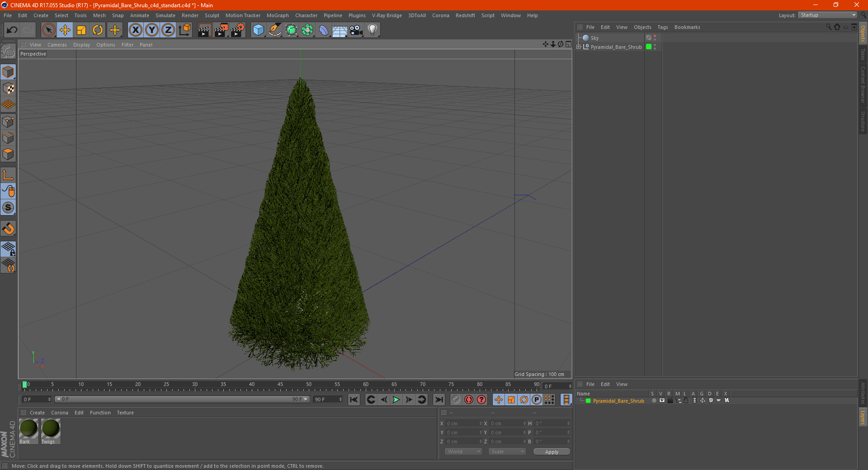868x470 pixels.
Task: Go to end of animation
Action: point(439,399)
